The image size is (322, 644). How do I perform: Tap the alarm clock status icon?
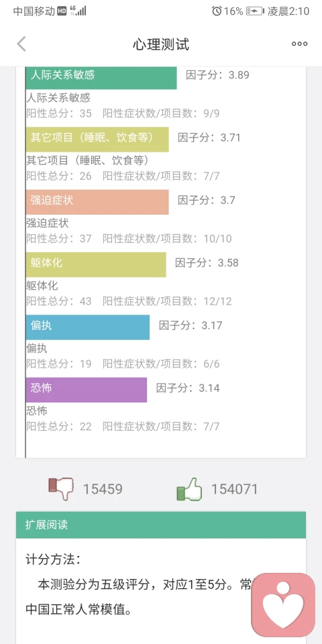coord(217,11)
